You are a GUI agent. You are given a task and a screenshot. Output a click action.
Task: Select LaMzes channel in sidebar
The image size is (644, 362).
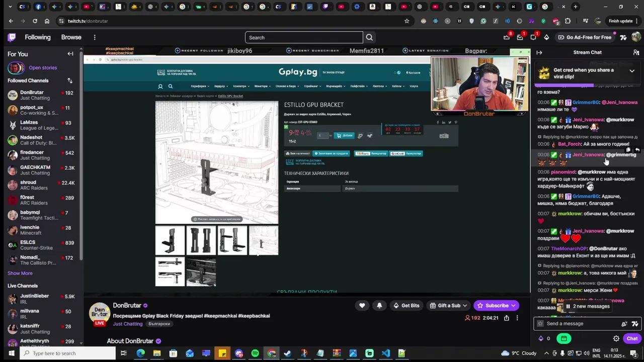(41, 125)
